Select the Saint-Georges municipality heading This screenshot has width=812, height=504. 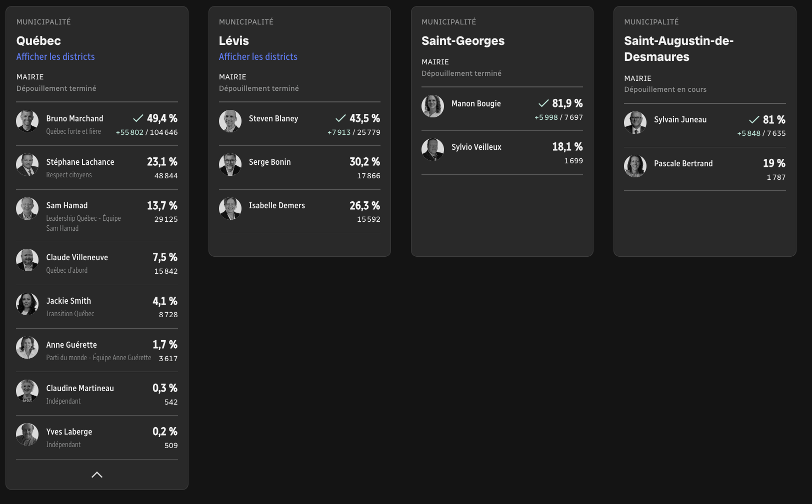click(462, 41)
